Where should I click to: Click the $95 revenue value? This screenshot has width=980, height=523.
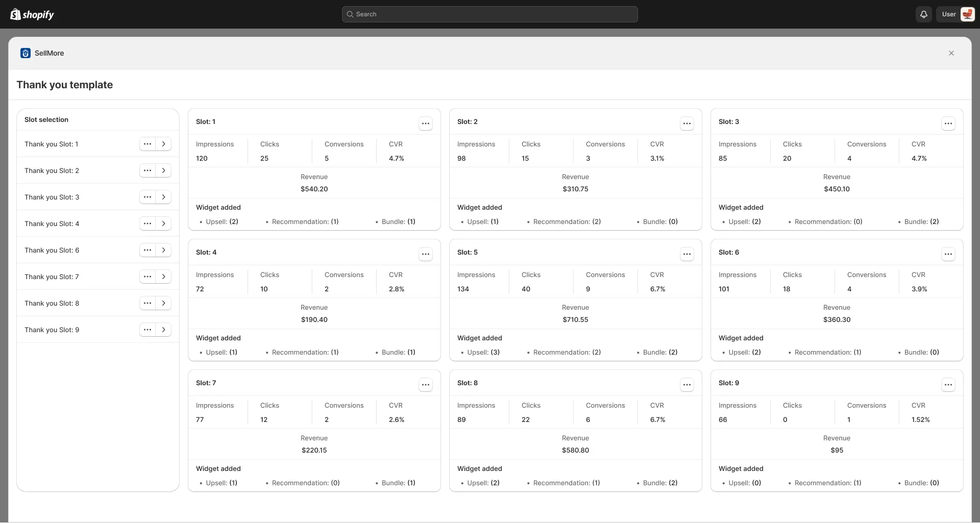tap(837, 450)
